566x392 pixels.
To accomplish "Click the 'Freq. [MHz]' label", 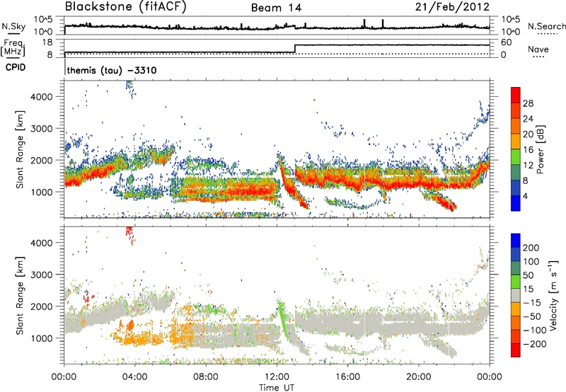I will (x=13, y=48).
